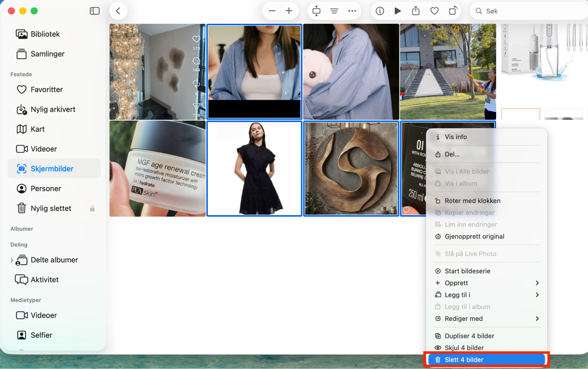This screenshot has height=369, width=588.
Task: Open the filter lines icon in the toolbar
Action: pos(334,11)
